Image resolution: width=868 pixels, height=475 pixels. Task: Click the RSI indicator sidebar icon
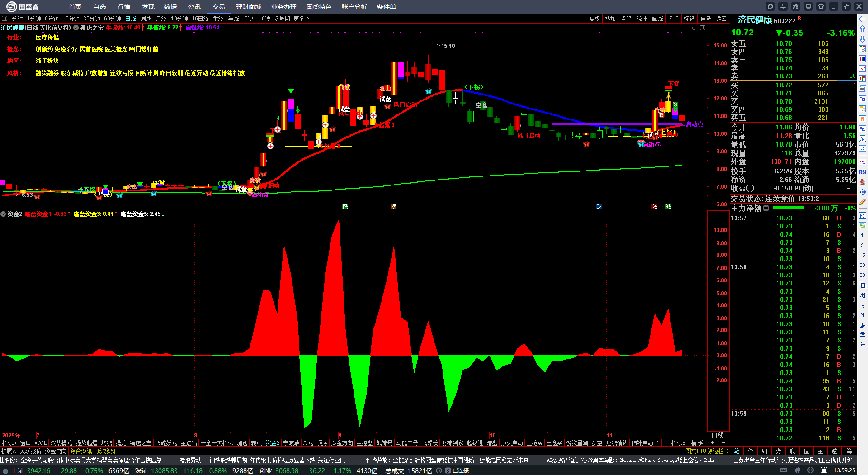pos(863,172)
